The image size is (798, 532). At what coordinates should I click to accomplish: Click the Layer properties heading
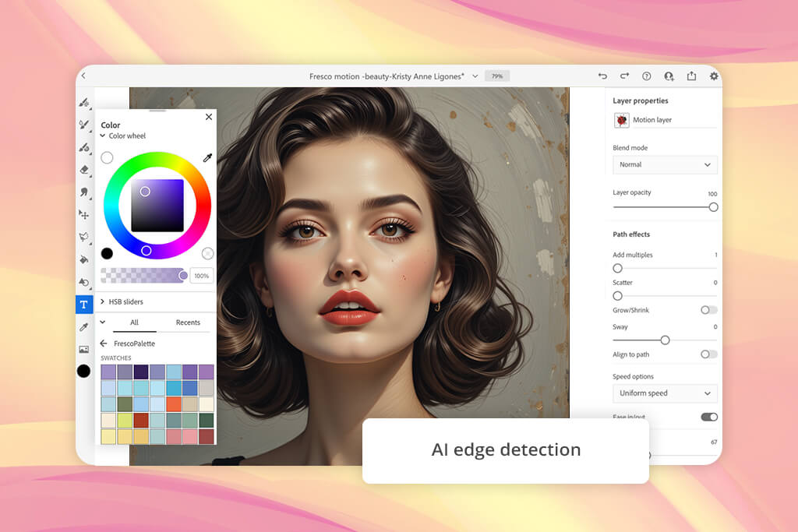point(641,100)
